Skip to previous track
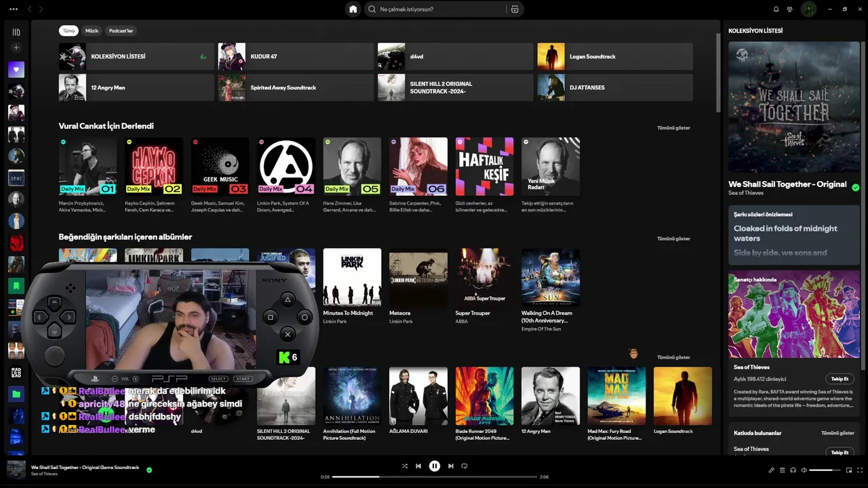Viewport: 868px width, 488px height. [x=418, y=466]
